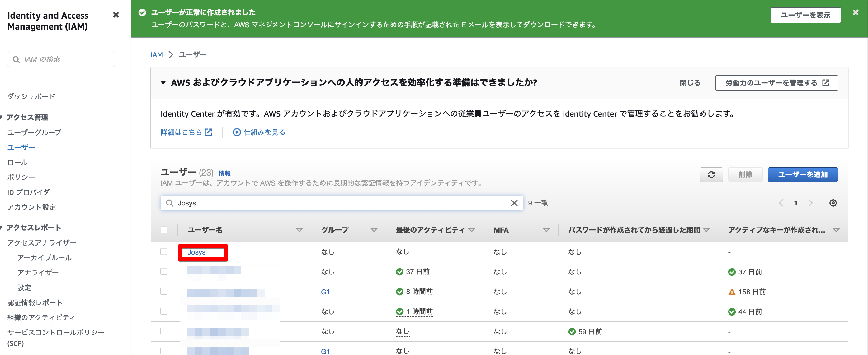Image resolution: width=868 pixels, height=355 pixels.
Task: Sort by MFA column arrow
Action: coord(546,230)
